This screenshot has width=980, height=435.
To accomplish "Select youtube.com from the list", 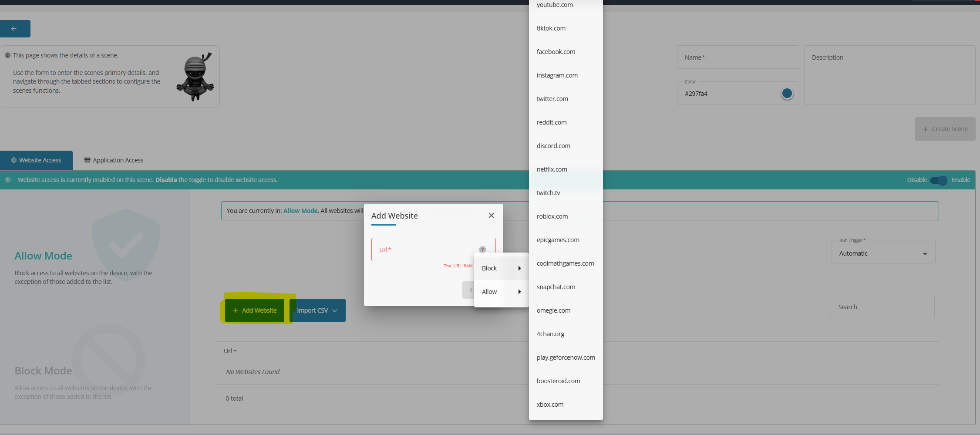I will pyautogui.click(x=566, y=5).
